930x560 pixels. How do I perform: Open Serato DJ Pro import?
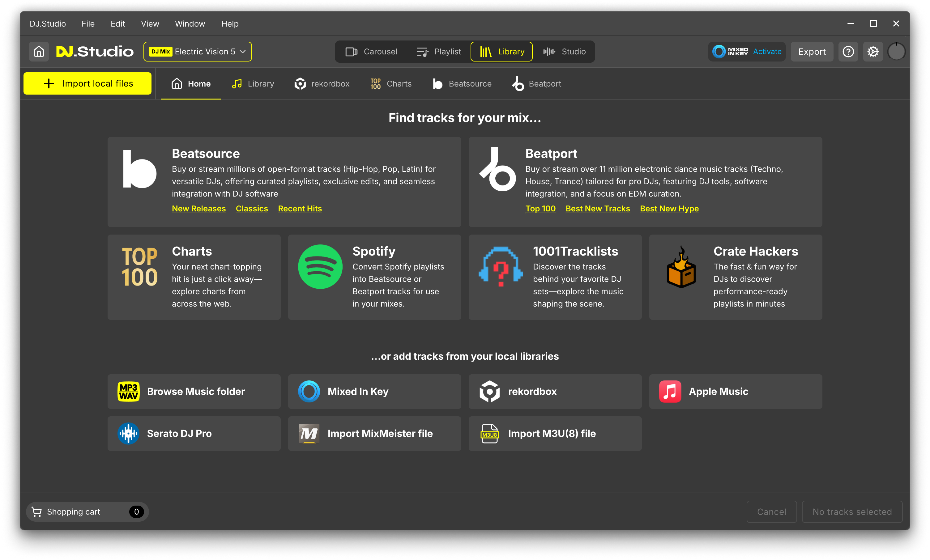click(x=194, y=433)
